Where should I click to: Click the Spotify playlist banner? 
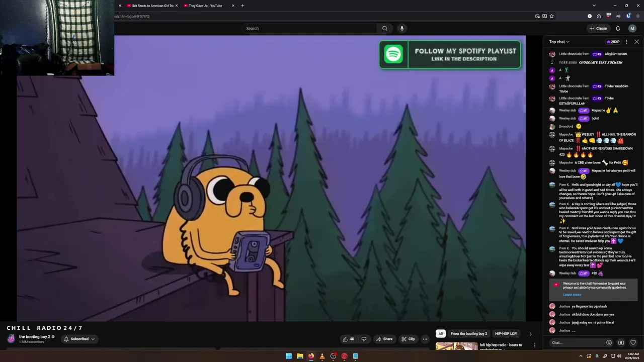(450, 54)
